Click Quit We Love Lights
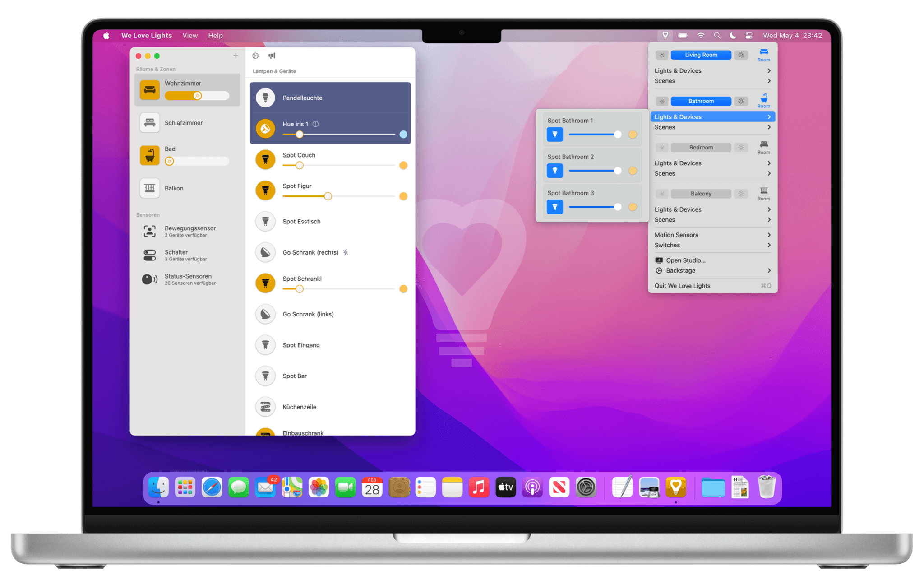 pyautogui.click(x=682, y=286)
